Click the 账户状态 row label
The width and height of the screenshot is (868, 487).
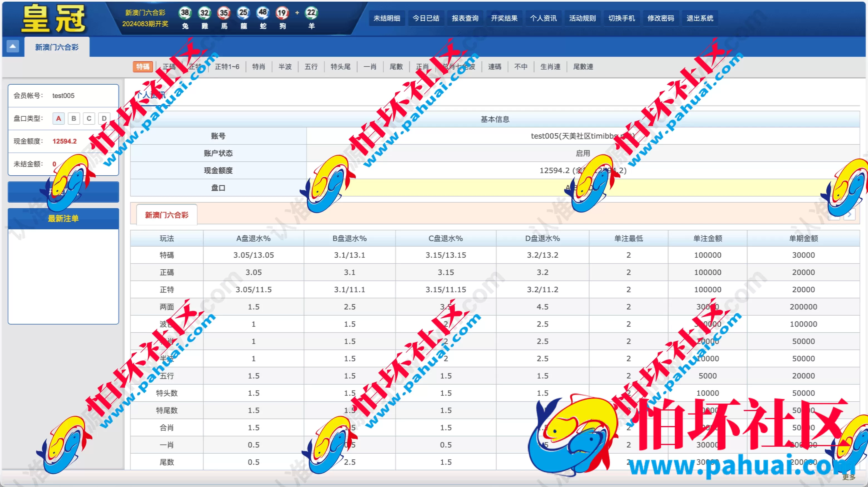218,153
